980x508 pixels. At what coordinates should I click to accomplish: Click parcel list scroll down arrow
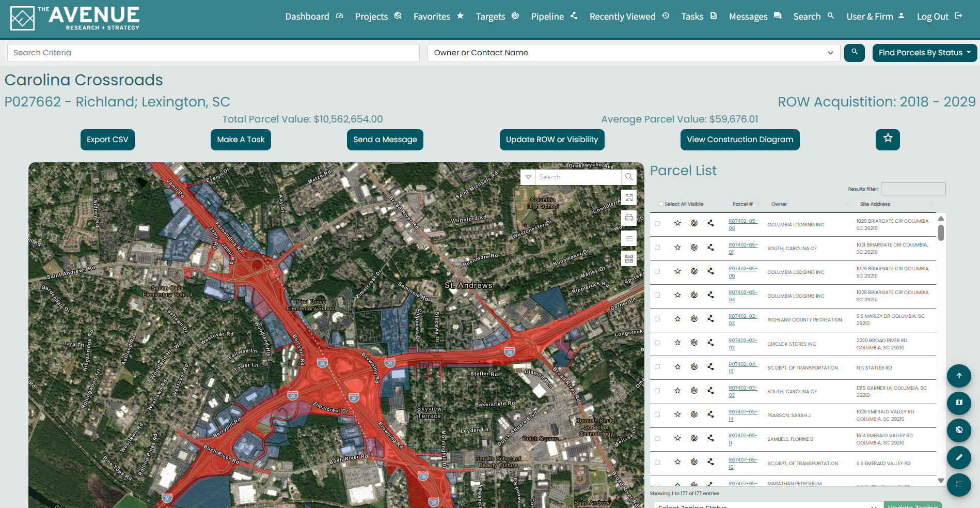point(941,481)
